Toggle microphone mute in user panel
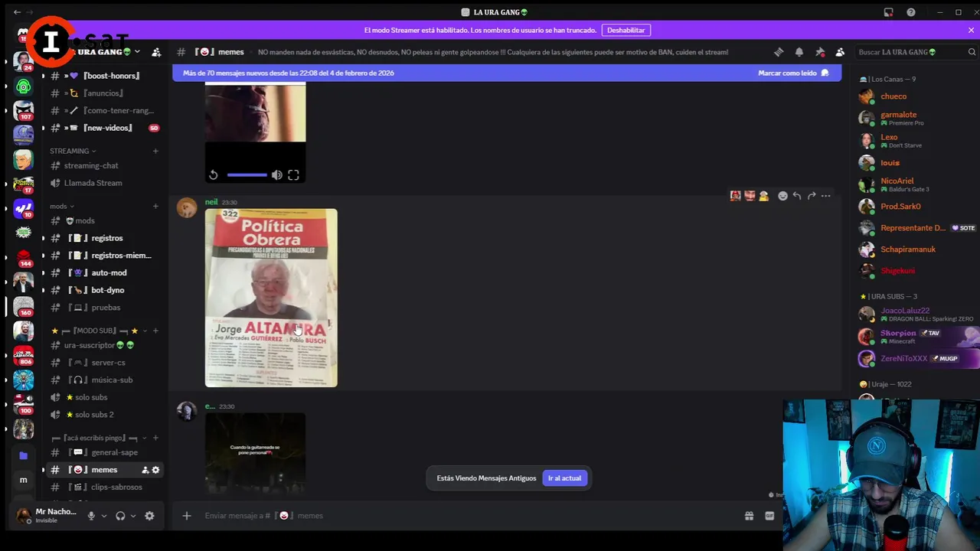The height and width of the screenshot is (551, 980). [91, 516]
